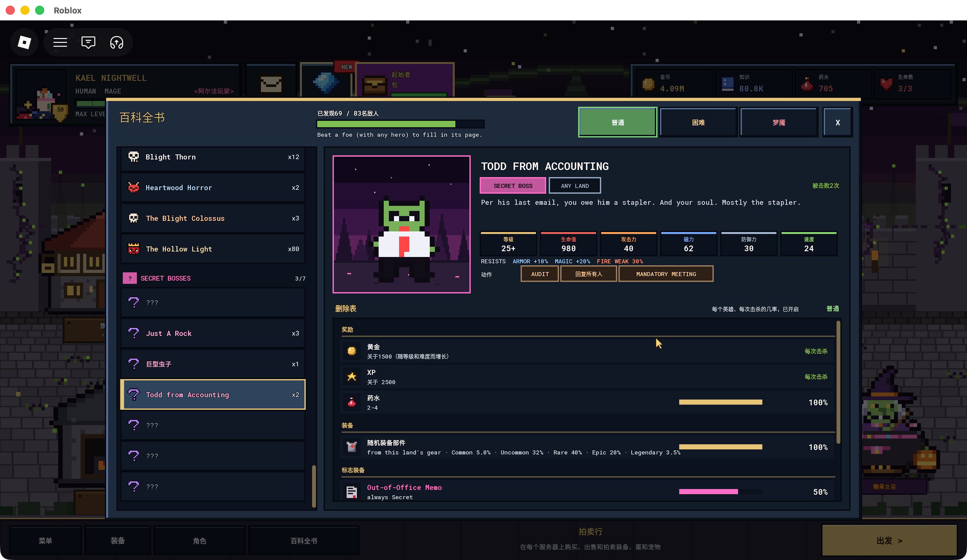The image size is (967, 560).
Task: Open the hamburger menu icon
Action: [60, 42]
